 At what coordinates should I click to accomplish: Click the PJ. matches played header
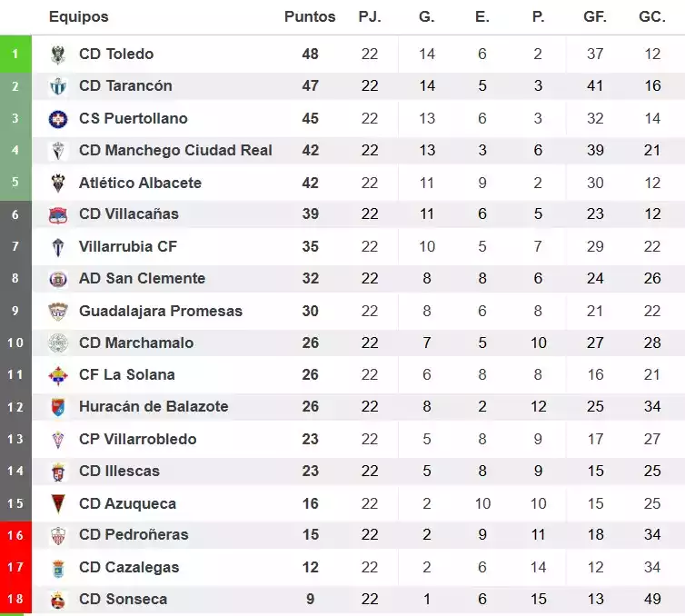tap(369, 16)
